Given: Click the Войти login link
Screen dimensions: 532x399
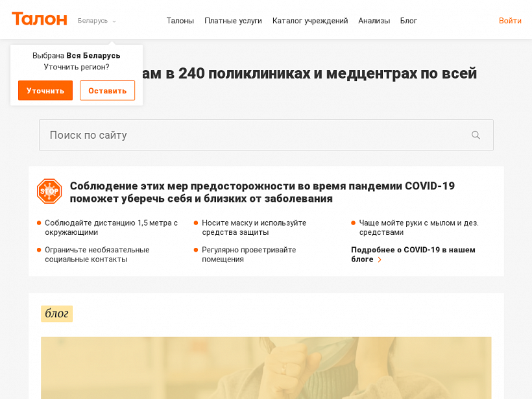Looking at the screenshot, I should (x=510, y=21).
